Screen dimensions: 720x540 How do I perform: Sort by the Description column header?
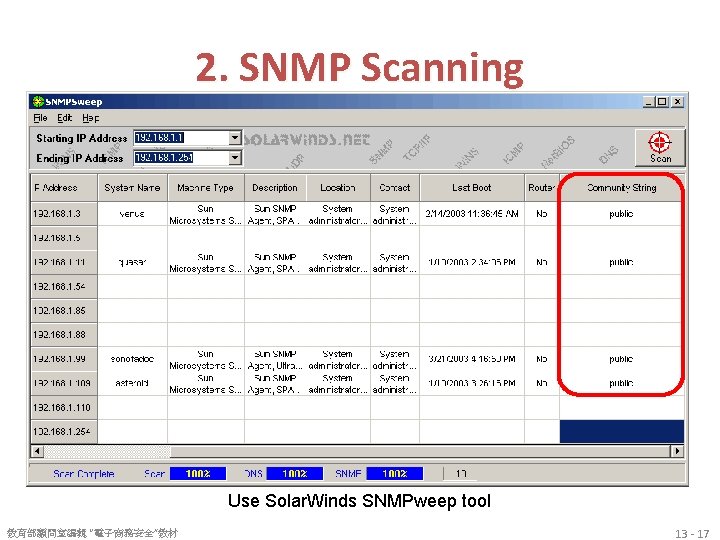tap(275, 187)
